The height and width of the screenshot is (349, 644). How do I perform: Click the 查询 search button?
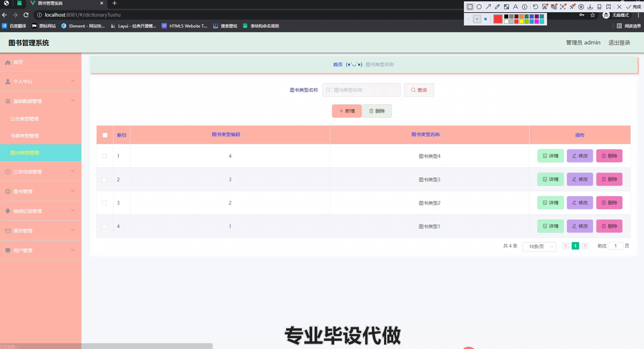[419, 90]
